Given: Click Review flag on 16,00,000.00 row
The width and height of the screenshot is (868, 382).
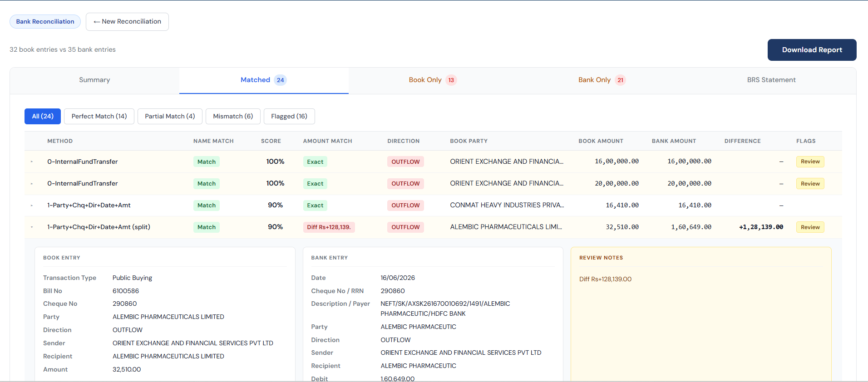Looking at the screenshot, I should tap(810, 162).
